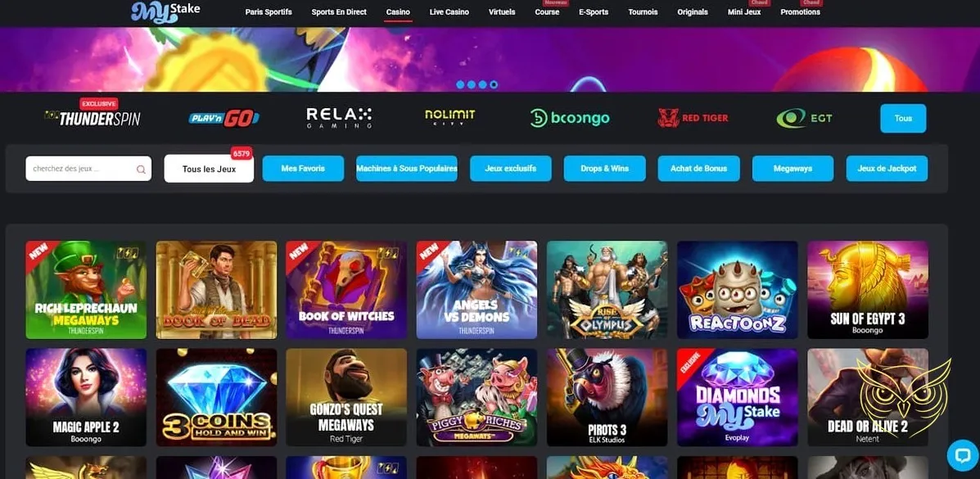Go to the Live Casino menu item

coord(449,12)
